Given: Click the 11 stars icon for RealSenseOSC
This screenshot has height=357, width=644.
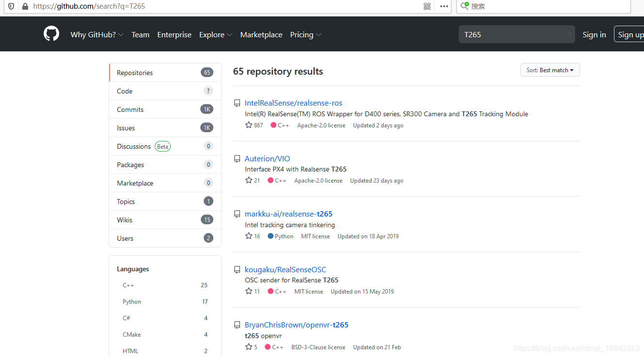Looking at the screenshot, I should 249,291.
